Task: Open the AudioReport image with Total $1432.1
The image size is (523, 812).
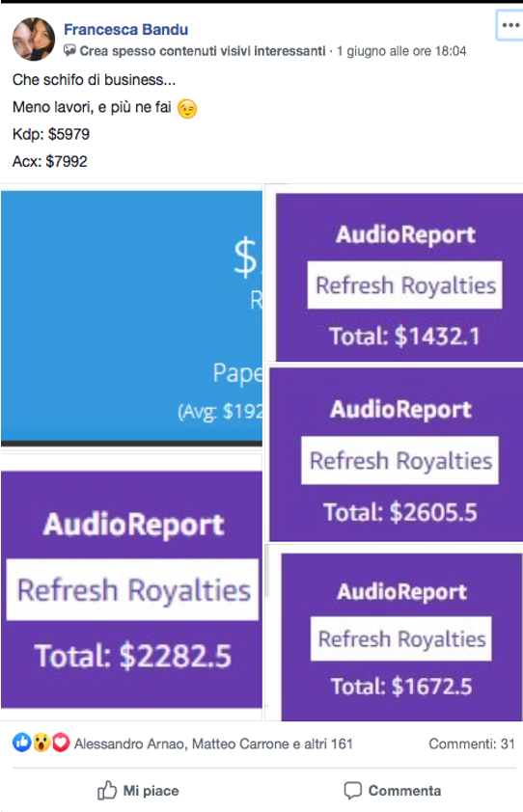Action: (399, 278)
